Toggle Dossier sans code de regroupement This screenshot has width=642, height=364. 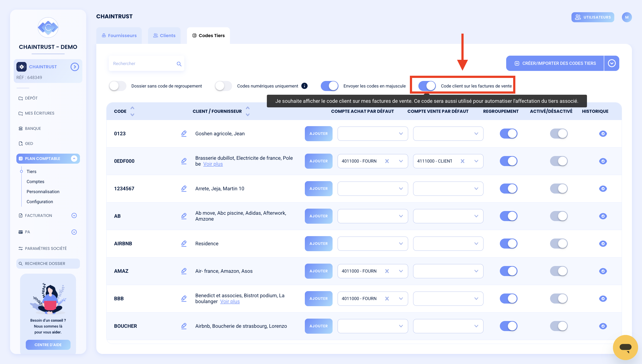point(117,86)
